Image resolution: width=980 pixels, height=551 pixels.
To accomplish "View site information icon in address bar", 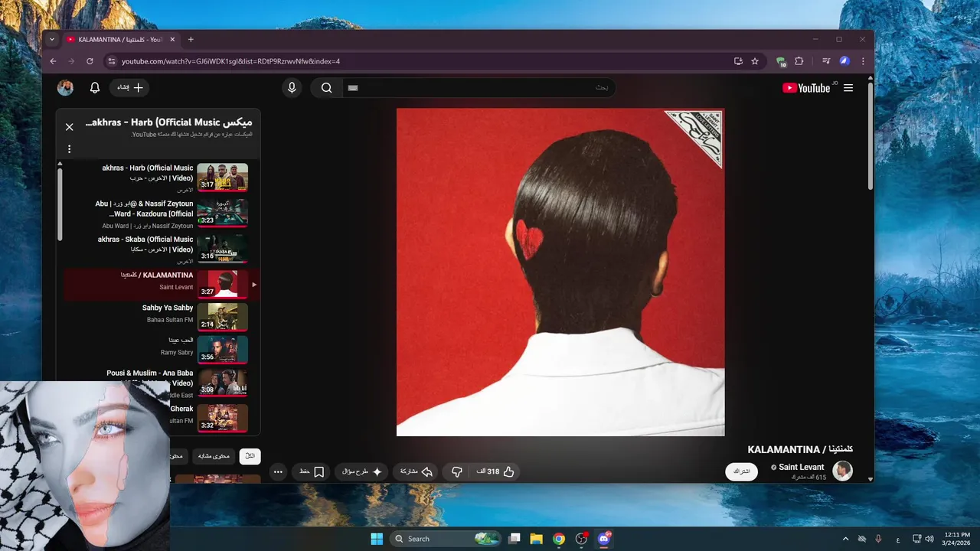I will point(112,61).
